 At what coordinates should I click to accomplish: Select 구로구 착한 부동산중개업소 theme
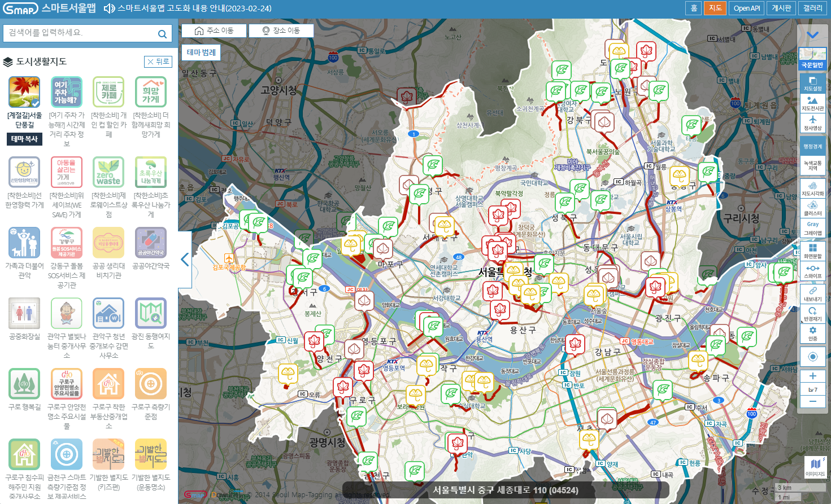pos(108,384)
